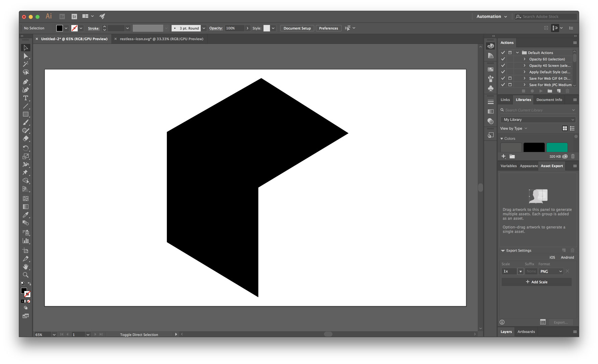598x364 pixels.
Task: Select the Type tool
Action: tap(26, 98)
